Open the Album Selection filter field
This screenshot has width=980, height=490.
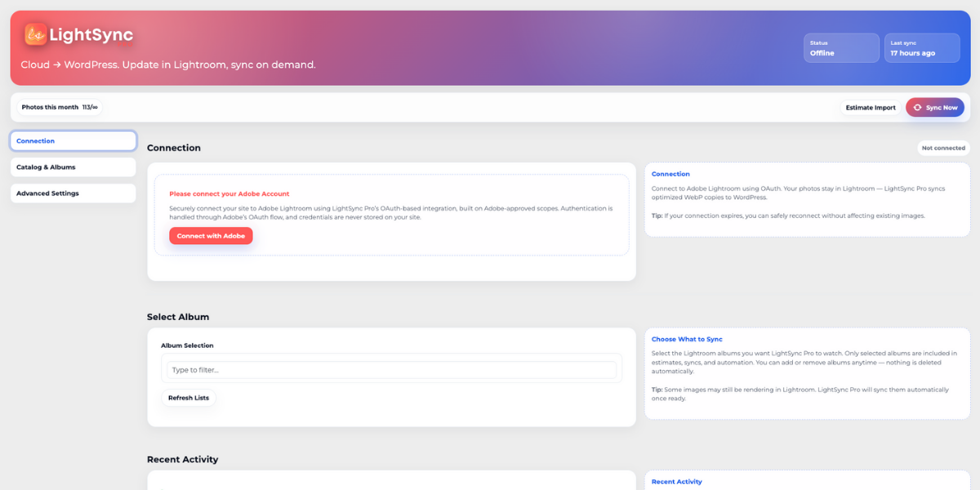click(392, 368)
